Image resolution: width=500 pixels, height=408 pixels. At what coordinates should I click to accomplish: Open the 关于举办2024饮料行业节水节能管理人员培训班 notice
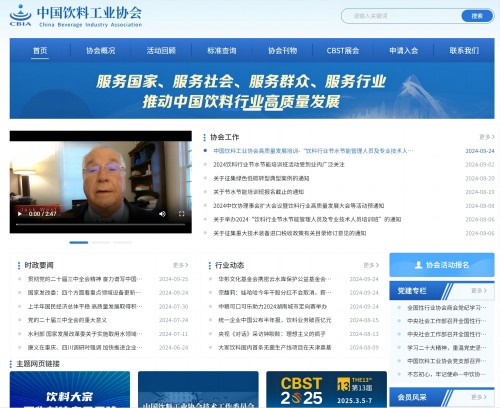[307, 219]
